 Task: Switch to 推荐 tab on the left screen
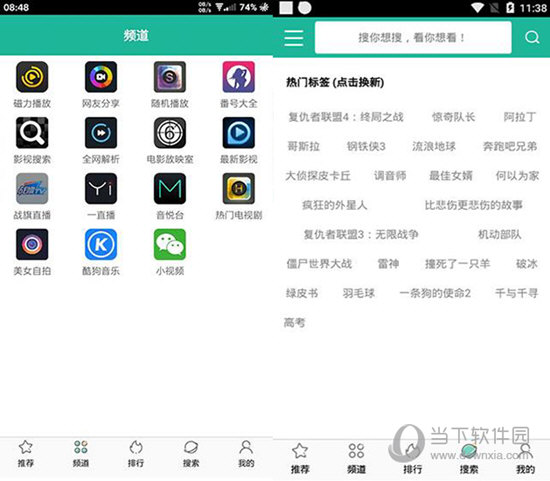[x=26, y=454]
